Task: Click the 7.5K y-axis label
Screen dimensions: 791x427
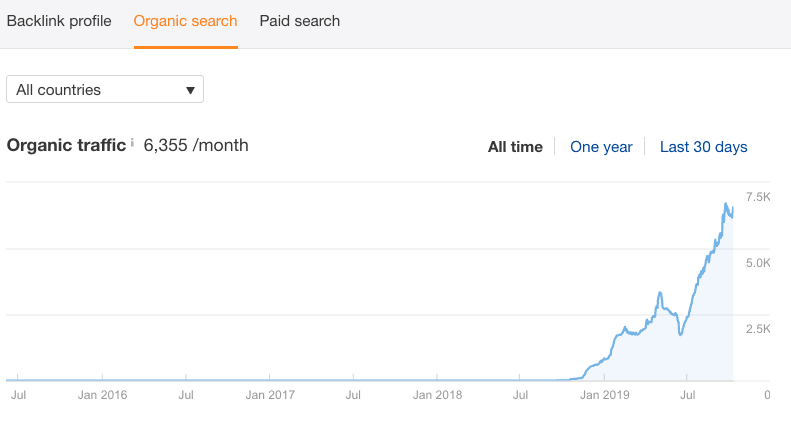Action: coord(757,197)
